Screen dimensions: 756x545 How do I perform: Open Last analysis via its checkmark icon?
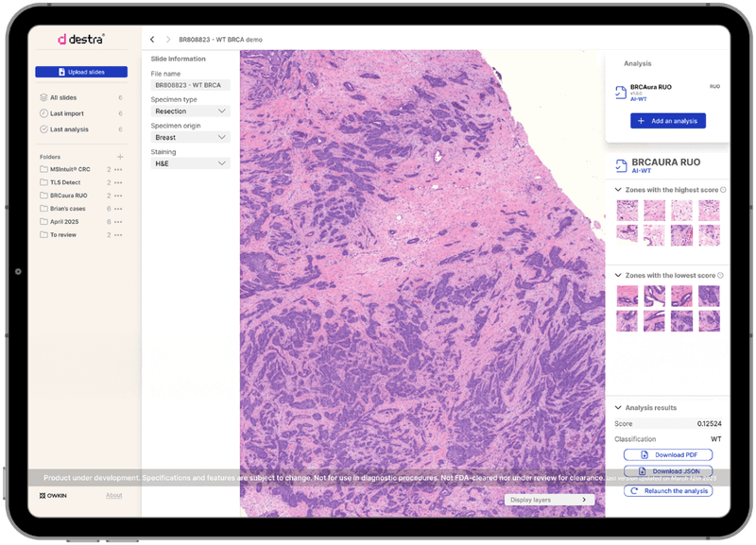pyautogui.click(x=43, y=128)
